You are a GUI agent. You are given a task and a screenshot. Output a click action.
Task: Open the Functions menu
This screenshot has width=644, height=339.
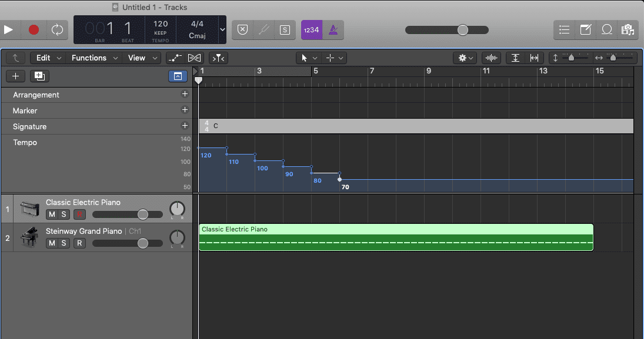[x=94, y=58]
